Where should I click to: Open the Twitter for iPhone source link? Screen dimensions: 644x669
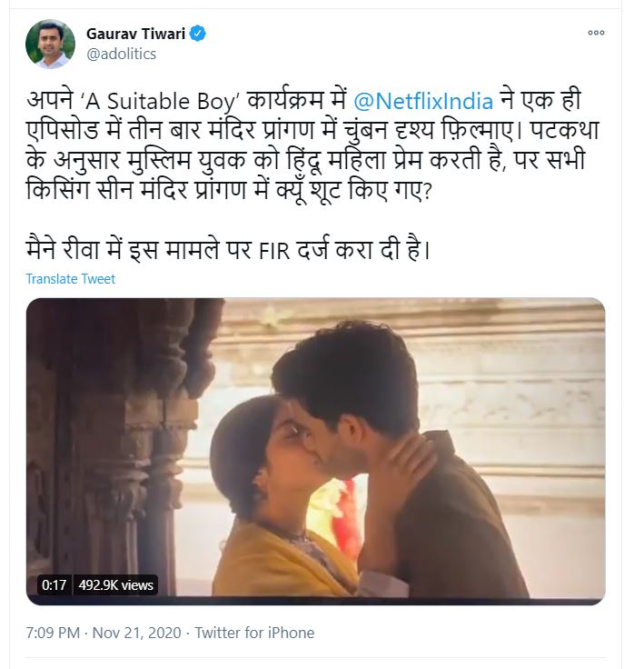[254, 633]
